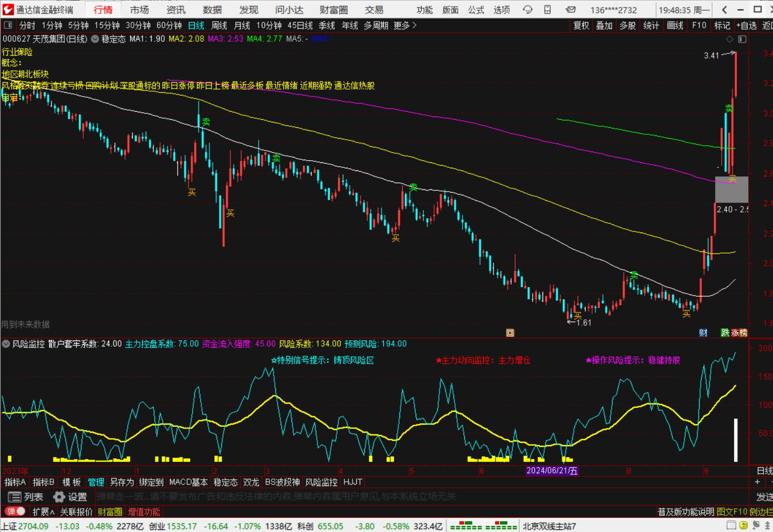Click the small square marker below the chart

[510, 333]
